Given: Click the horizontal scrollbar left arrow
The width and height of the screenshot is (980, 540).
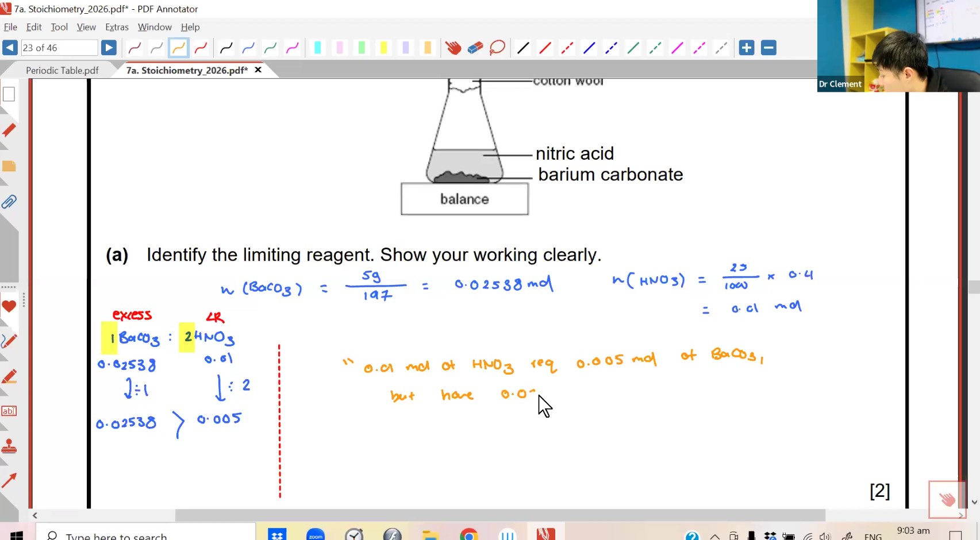Looking at the screenshot, I should [35, 515].
